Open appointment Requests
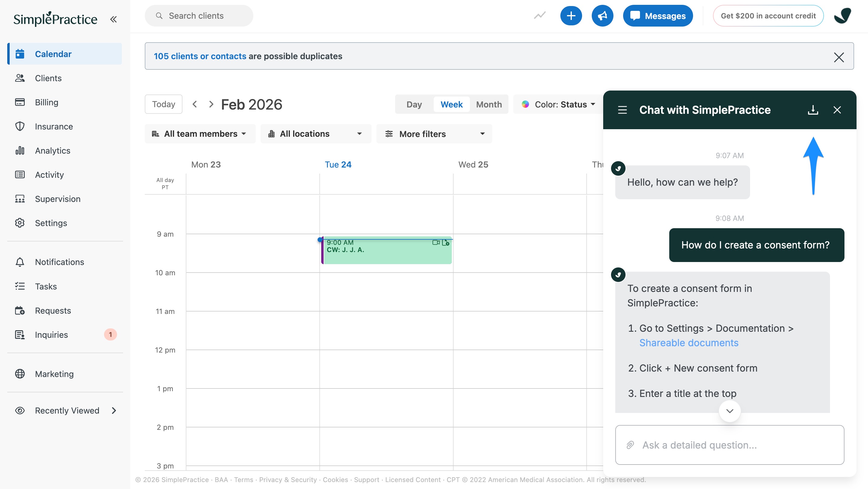868x489 pixels. click(65, 311)
